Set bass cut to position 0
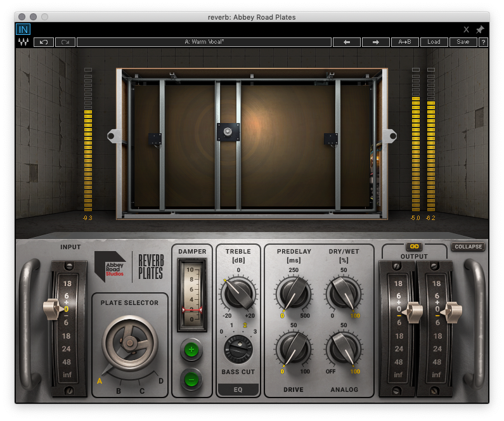This screenshot has width=504, height=421. [221, 332]
